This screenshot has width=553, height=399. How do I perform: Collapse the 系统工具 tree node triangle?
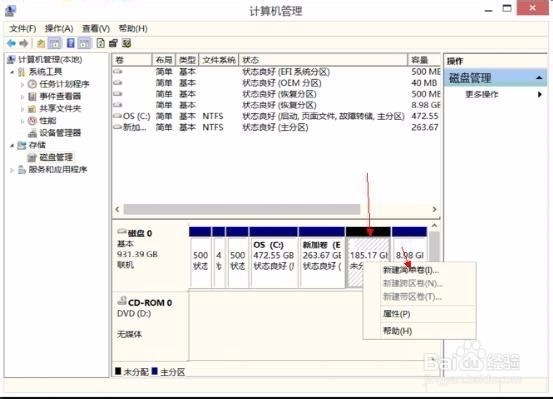point(12,72)
